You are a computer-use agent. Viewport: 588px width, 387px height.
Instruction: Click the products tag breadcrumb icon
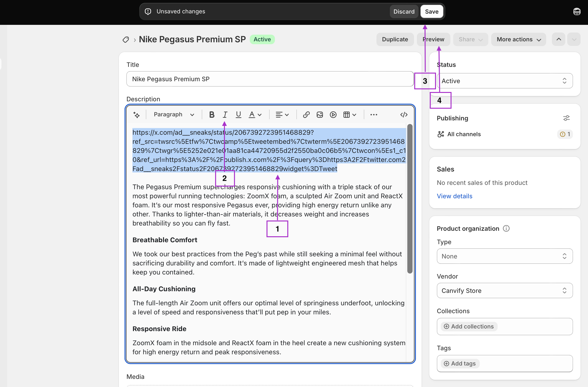coord(126,39)
